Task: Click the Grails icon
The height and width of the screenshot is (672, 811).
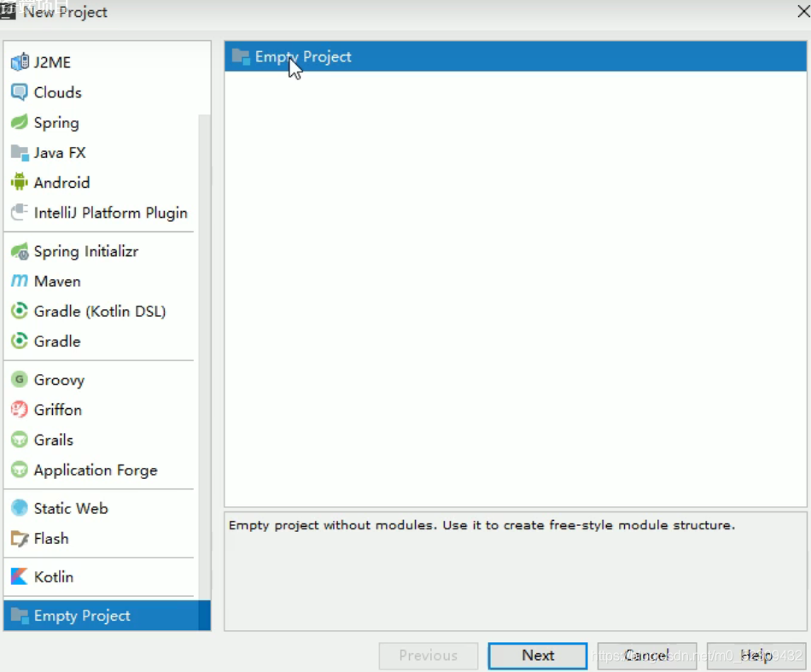Action: pyautogui.click(x=20, y=440)
